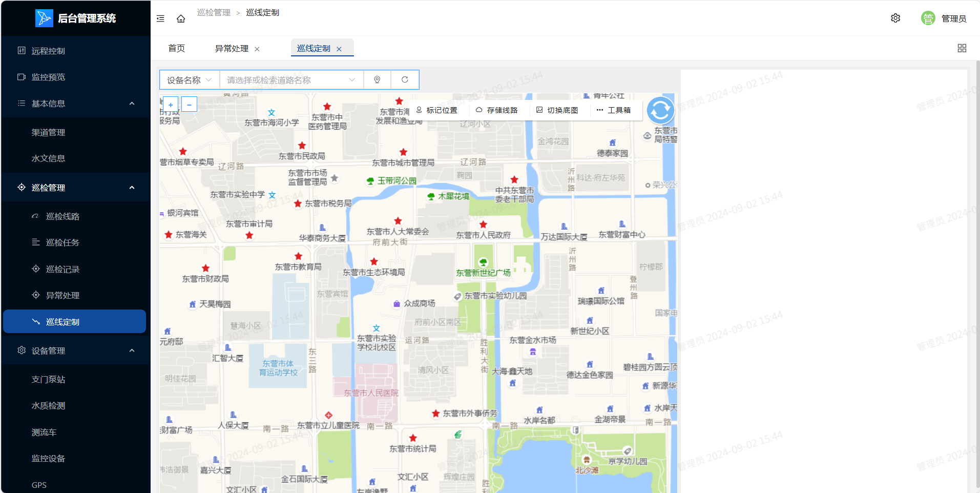The height and width of the screenshot is (493, 980).
Task: Click the 东营市税务局 star marker
Action: tap(298, 203)
